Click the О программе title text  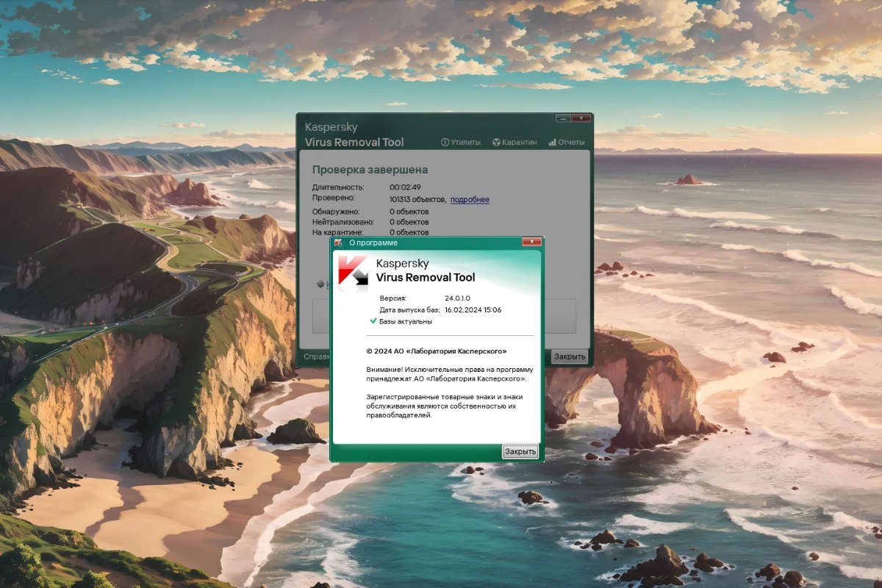373,242
